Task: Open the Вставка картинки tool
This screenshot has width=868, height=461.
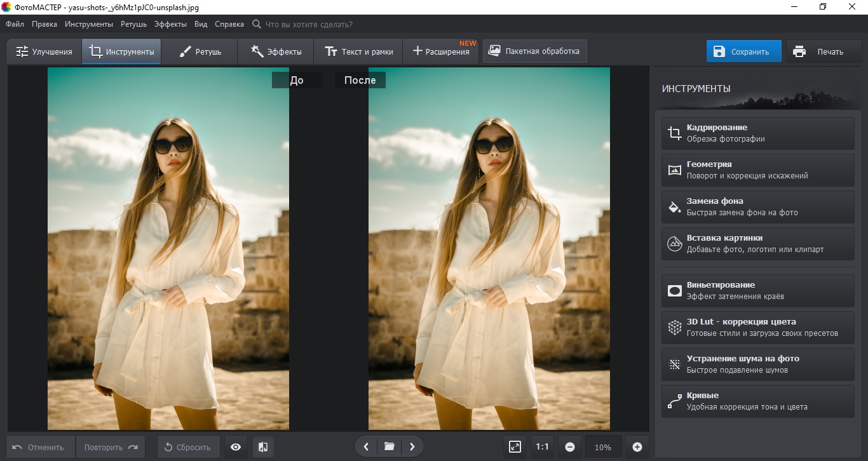Action: (x=757, y=244)
